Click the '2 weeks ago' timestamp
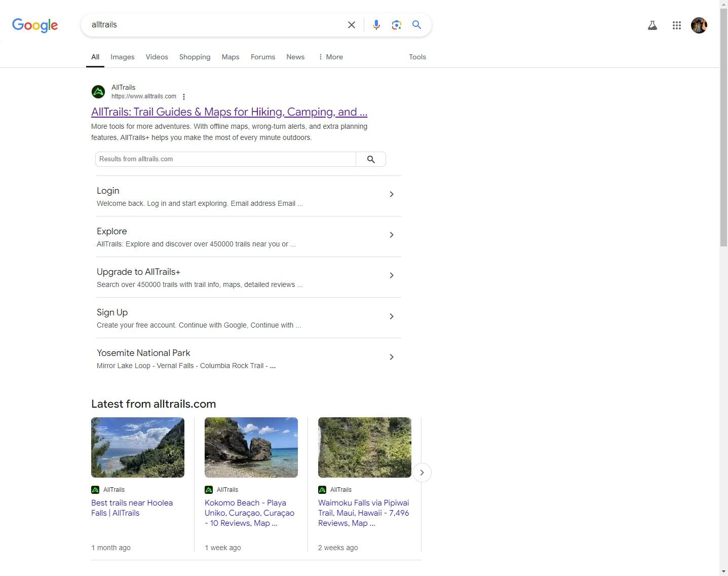 [338, 548]
